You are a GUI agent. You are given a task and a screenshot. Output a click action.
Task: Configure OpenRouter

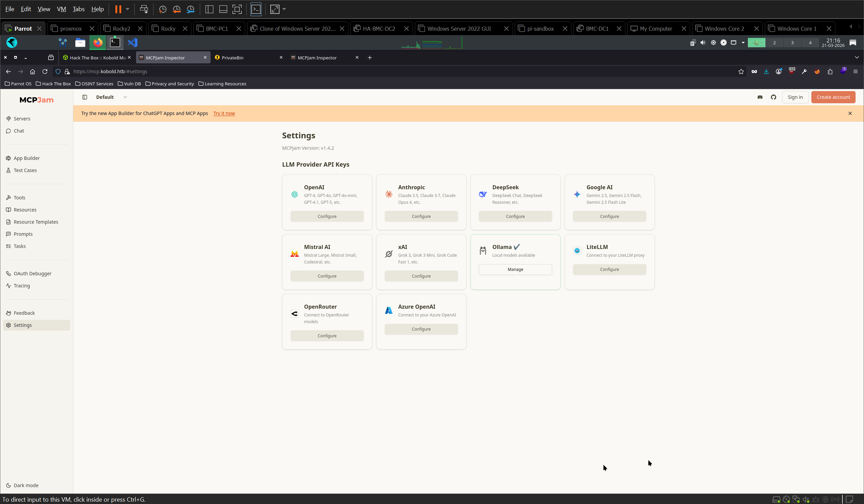[x=327, y=336]
